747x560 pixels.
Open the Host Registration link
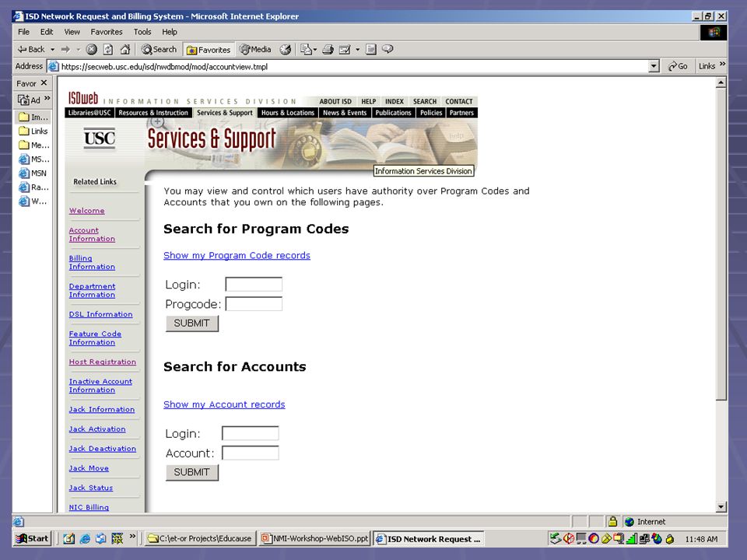[103, 362]
